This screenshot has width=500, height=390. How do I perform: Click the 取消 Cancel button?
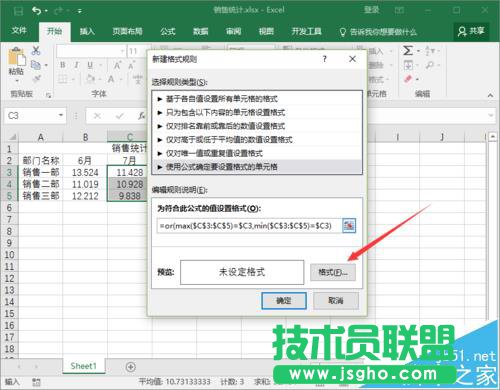coord(336,301)
